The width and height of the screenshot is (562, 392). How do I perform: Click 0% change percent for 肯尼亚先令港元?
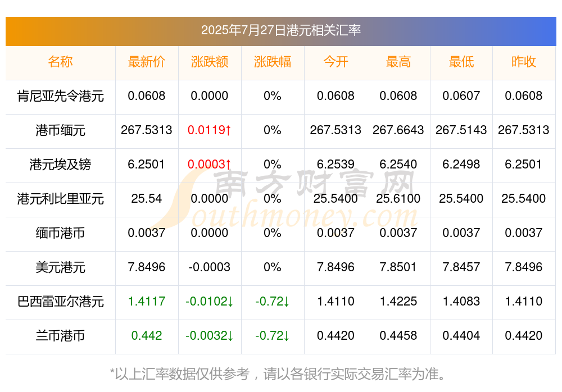coord(273,96)
